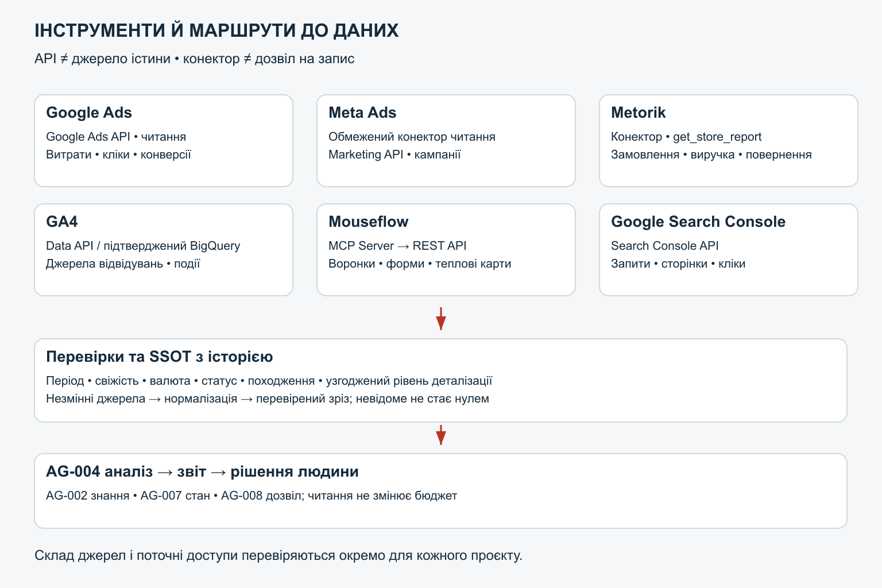
Task: Click the footer note "Склад джерел і поточні доступи"
Action: coord(278,556)
